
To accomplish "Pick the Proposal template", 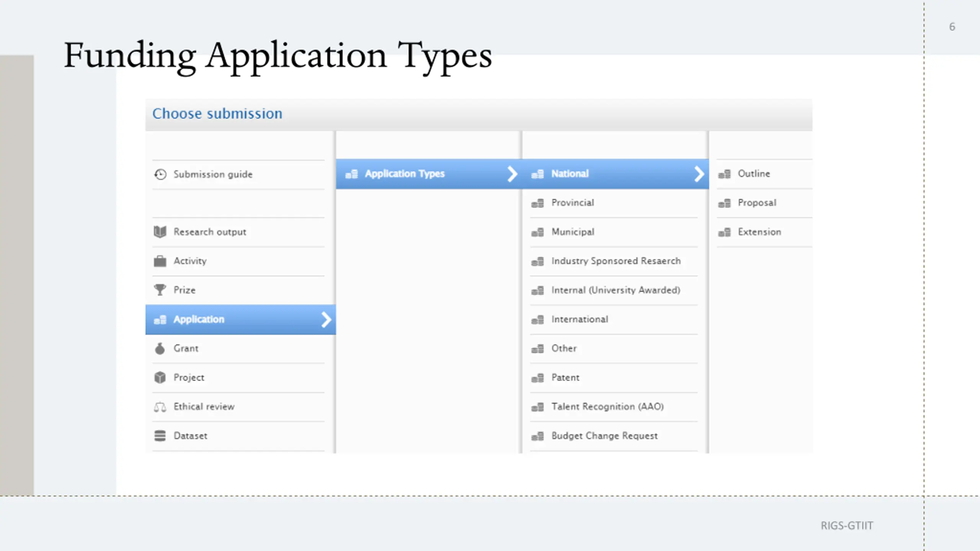I will click(764, 203).
